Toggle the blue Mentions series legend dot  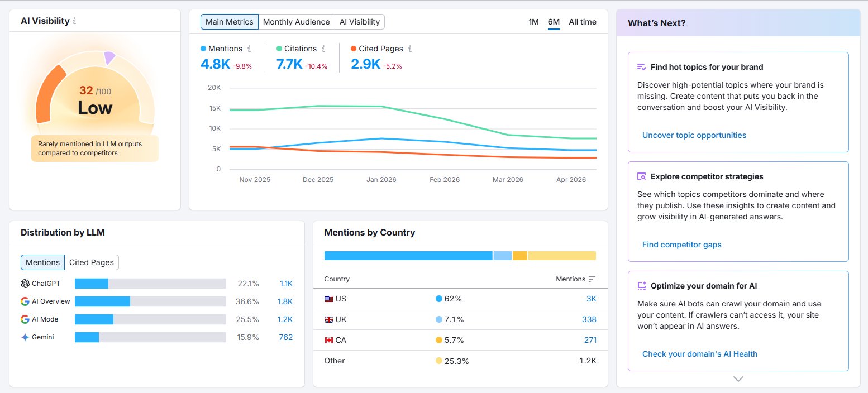click(x=203, y=49)
